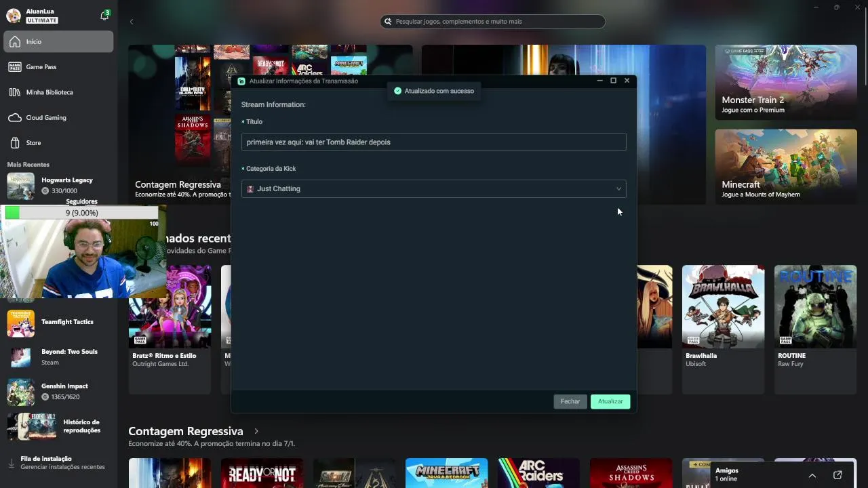Go to Início in sidebar
Image resolution: width=868 pixels, height=488 pixels.
tap(59, 41)
